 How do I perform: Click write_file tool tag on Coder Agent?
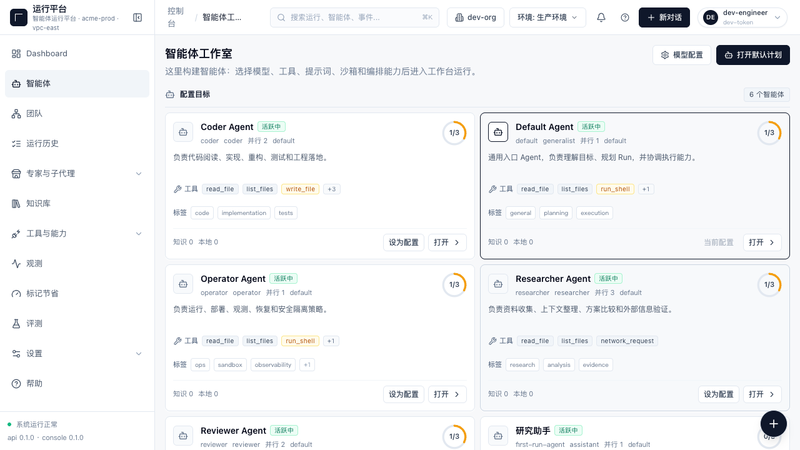300,189
